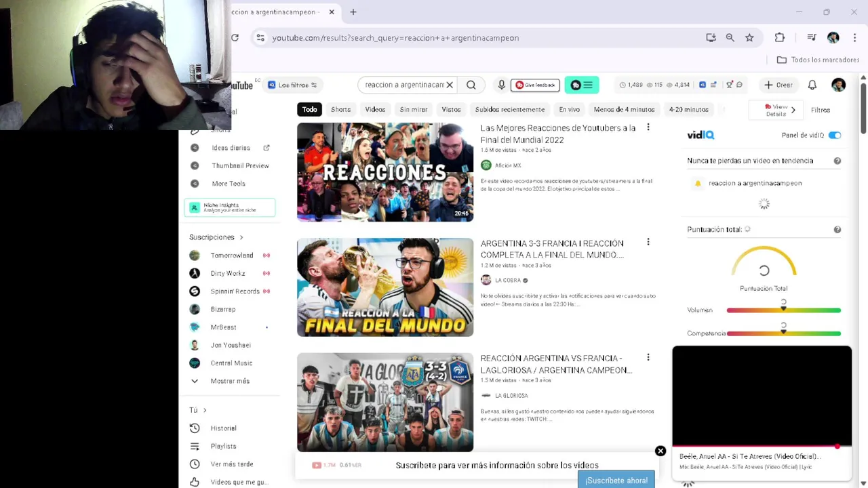Click help icon beside Nunca te pierdas
Viewport: 868px width, 488px height.
pyautogui.click(x=837, y=161)
